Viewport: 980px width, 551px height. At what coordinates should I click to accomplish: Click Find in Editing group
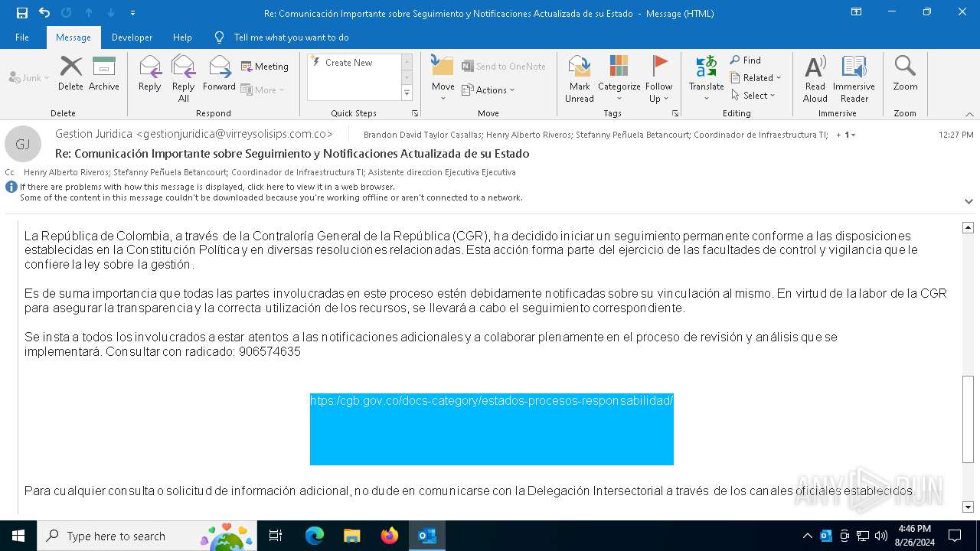click(x=746, y=60)
